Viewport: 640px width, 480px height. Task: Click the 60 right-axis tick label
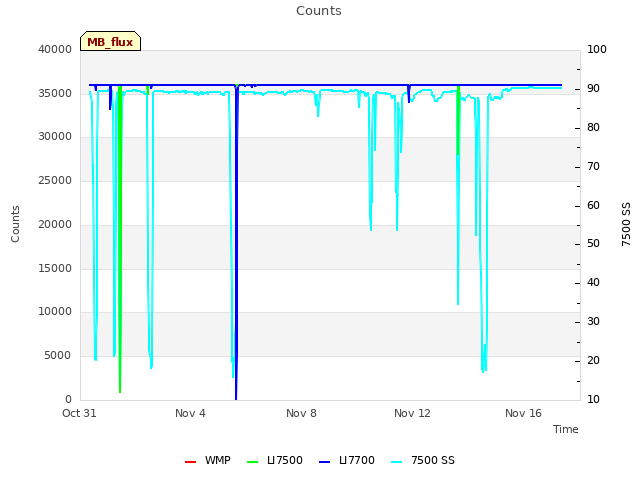pos(593,205)
